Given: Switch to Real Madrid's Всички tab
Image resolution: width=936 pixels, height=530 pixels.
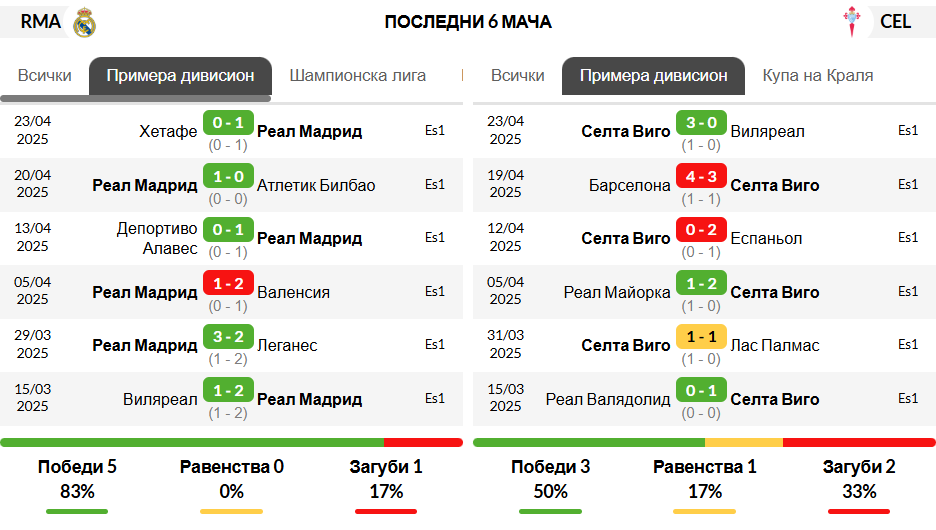Looking at the screenshot, I should point(45,76).
